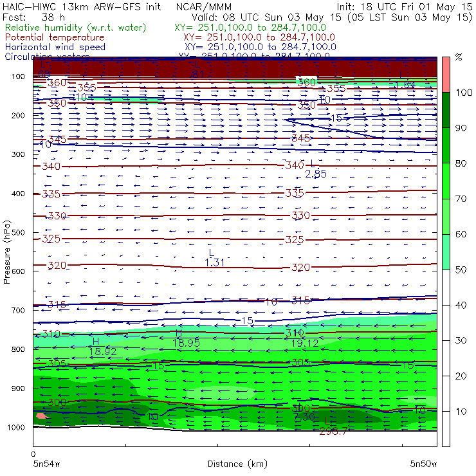Click the pressure axis '300' tick label
Image resolution: width=476 pixels, height=476 pixels.
(x=18, y=154)
